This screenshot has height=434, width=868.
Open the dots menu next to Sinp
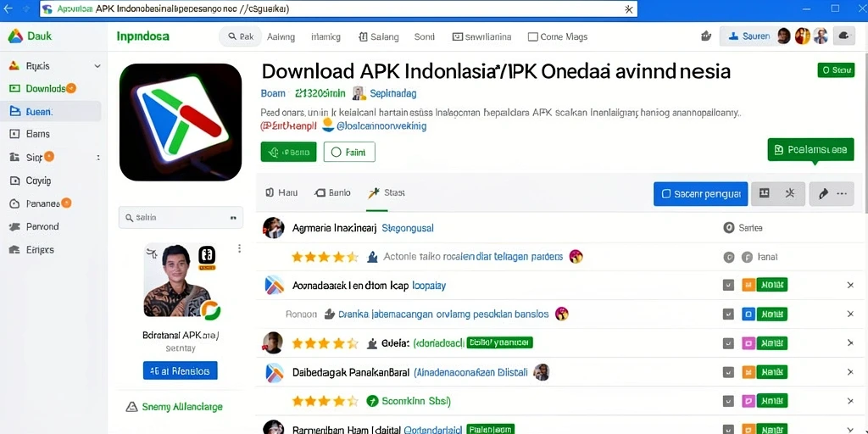coord(98,158)
